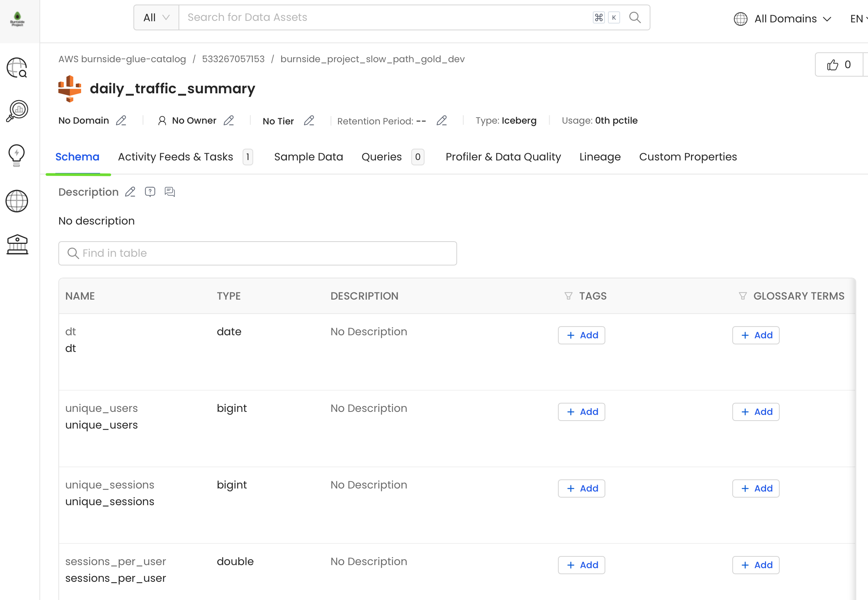
Task: Filter the Glossary Terms column
Action: (x=743, y=296)
